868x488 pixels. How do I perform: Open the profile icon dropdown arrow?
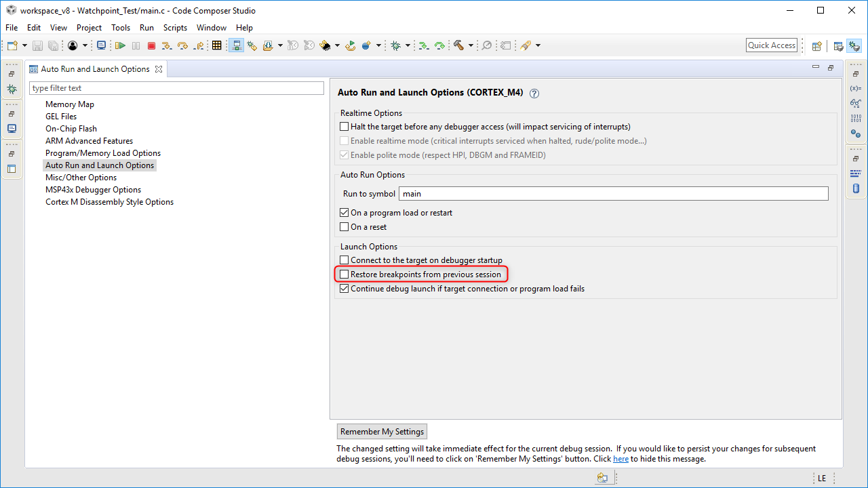point(85,45)
